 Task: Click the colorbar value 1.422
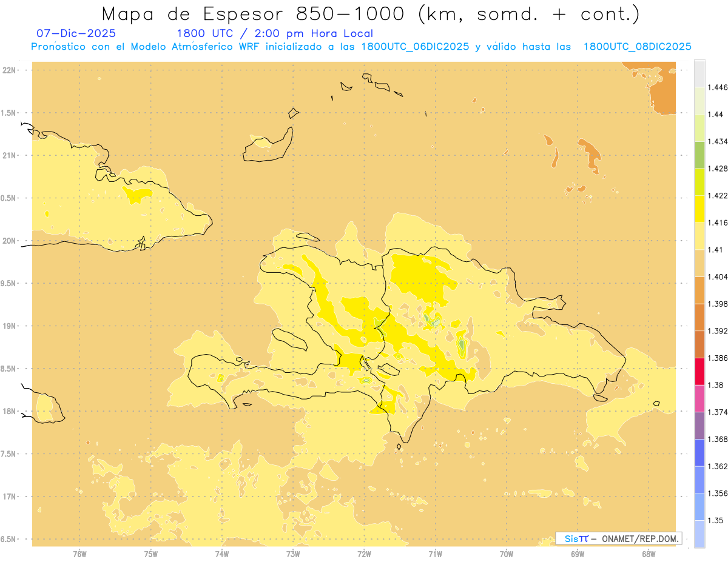click(718, 195)
